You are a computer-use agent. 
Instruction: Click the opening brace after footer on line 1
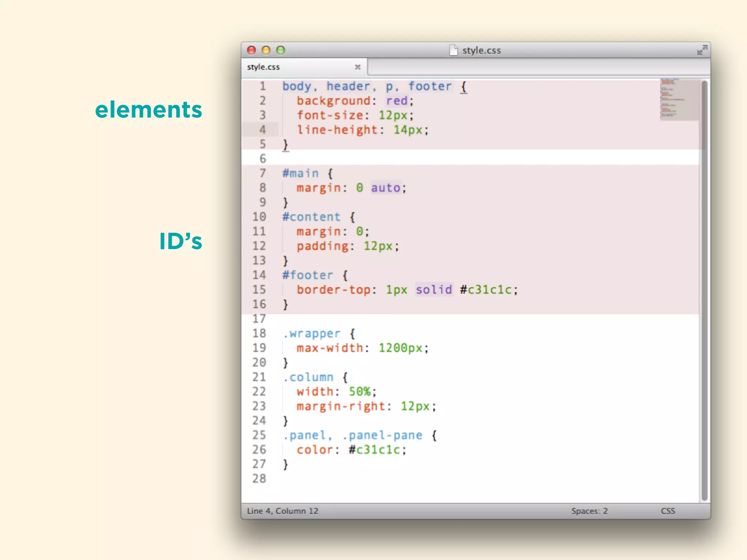tap(463, 87)
